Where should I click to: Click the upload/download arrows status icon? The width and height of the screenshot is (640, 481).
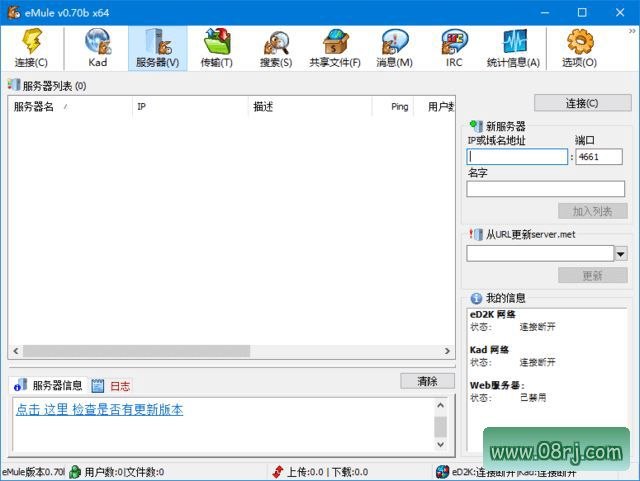point(278,472)
